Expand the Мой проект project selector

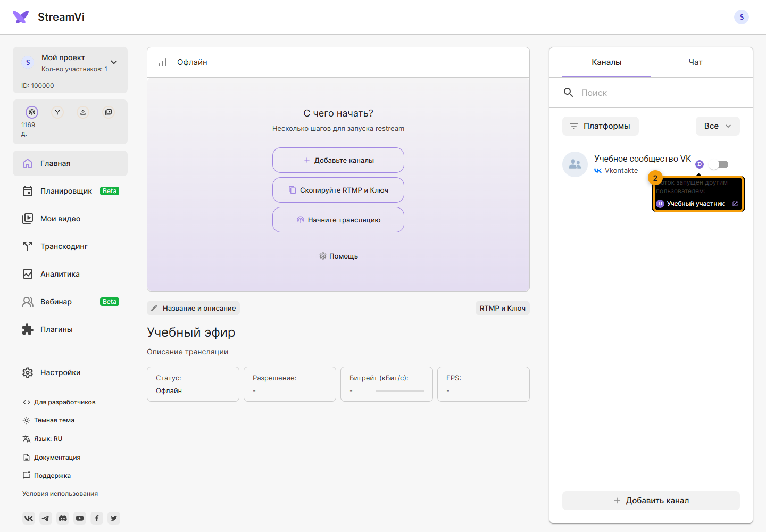(70, 62)
